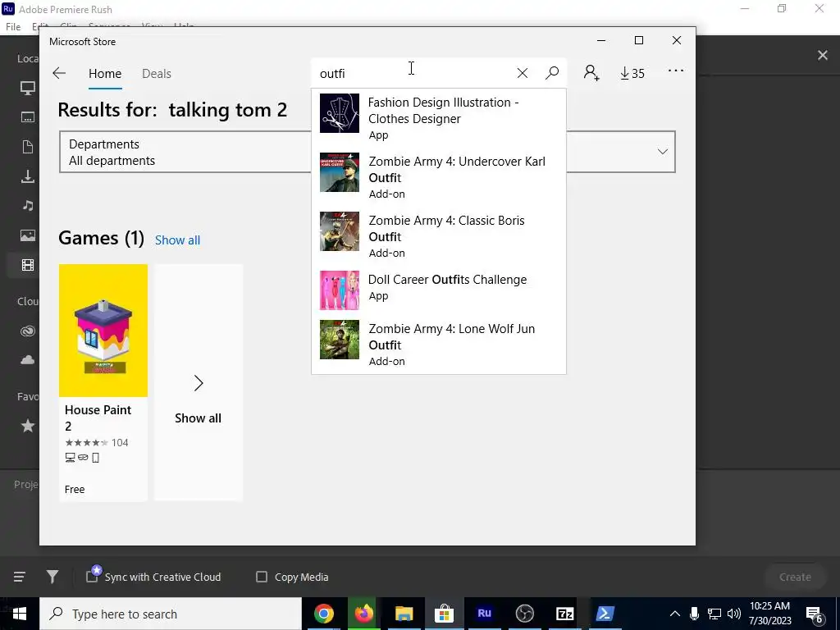
Task: Click the volume icon in system tray
Action: [x=734, y=614]
